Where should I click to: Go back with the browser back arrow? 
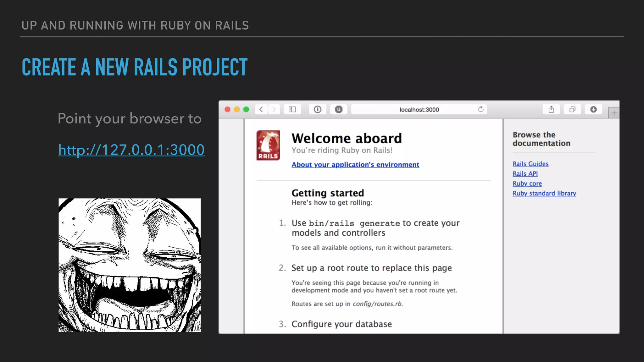tap(261, 109)
